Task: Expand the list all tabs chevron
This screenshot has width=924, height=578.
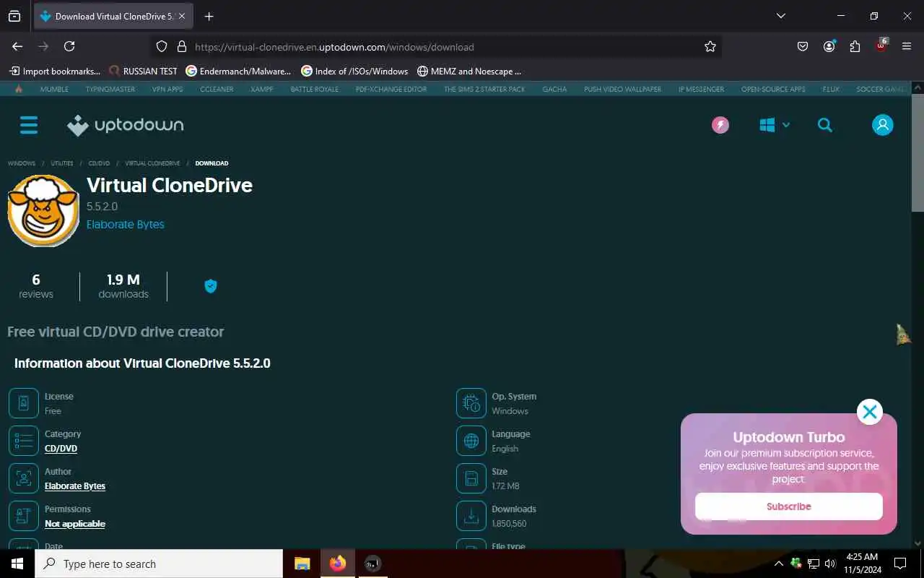Action: [x=780, y=16]
